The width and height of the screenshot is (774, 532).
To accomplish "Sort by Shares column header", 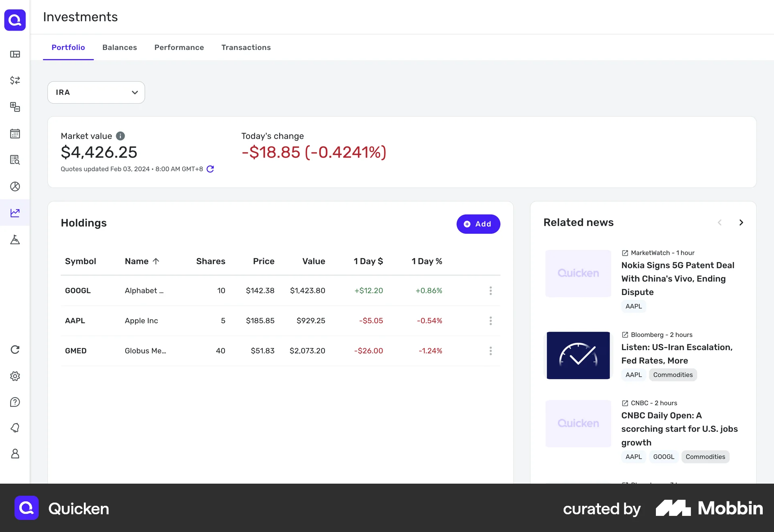I will (210, 261).
